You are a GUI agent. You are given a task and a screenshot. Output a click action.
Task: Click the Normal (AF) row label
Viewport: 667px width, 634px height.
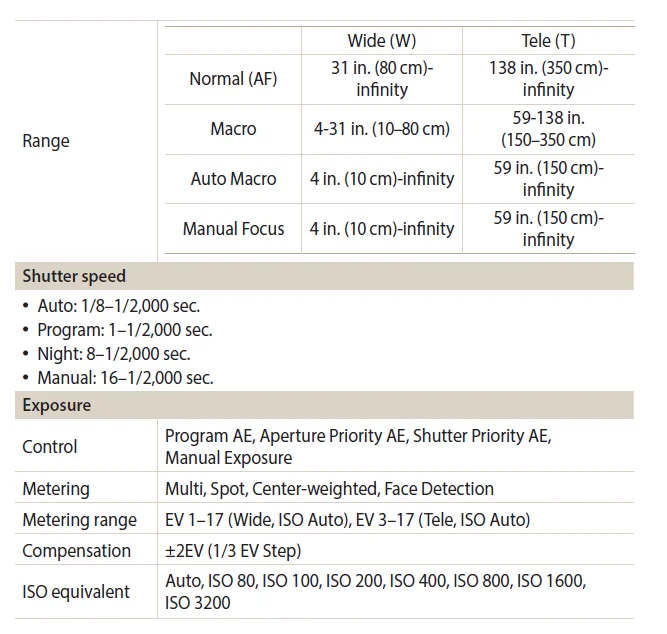coord(231,79)
